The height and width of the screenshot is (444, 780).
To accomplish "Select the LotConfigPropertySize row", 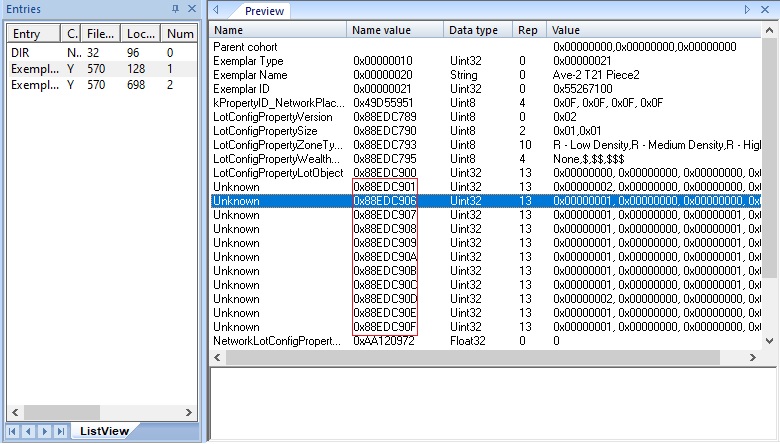I will 485,131.
